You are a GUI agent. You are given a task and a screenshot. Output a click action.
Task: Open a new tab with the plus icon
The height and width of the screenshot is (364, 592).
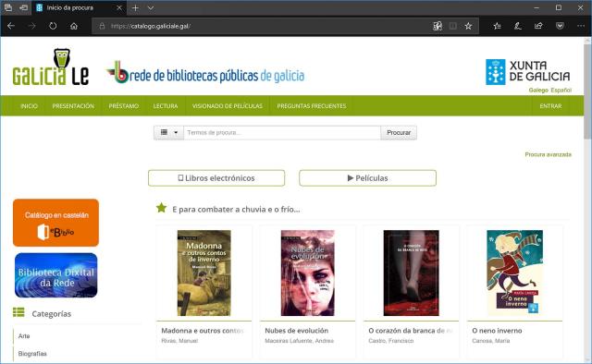(x=135, y=8)
